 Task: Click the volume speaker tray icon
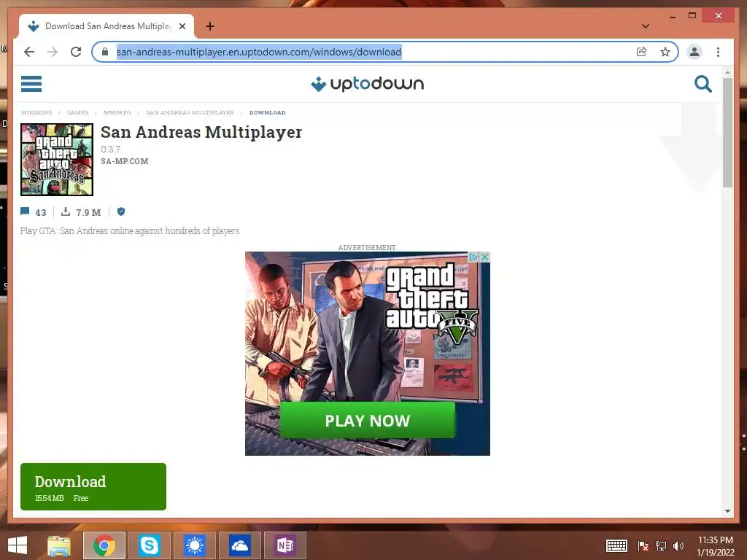678,545
